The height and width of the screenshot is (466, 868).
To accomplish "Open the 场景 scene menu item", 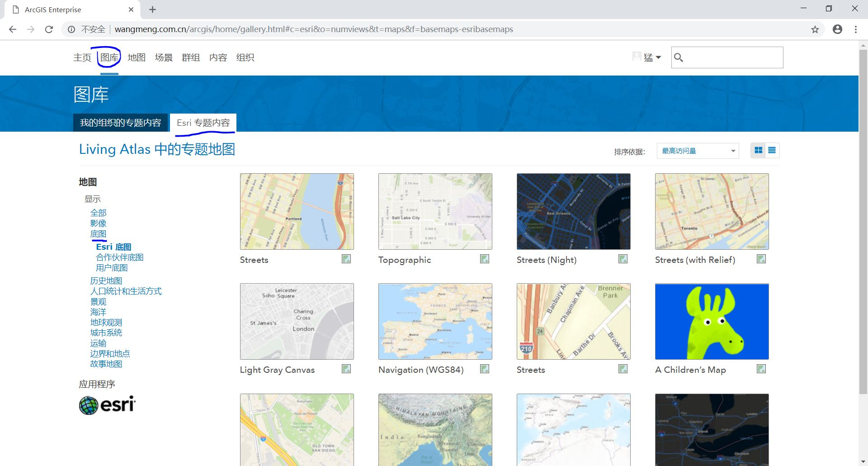I will (x=164, y=57).
